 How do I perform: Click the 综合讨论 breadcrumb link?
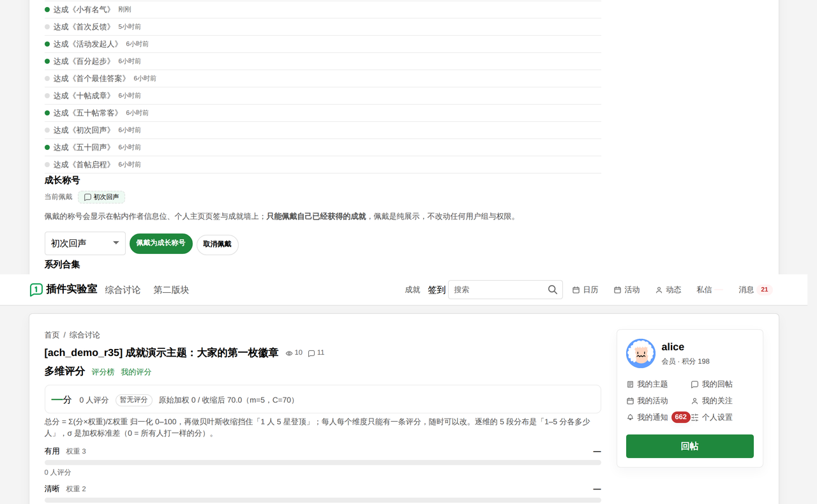click(85, 335)
